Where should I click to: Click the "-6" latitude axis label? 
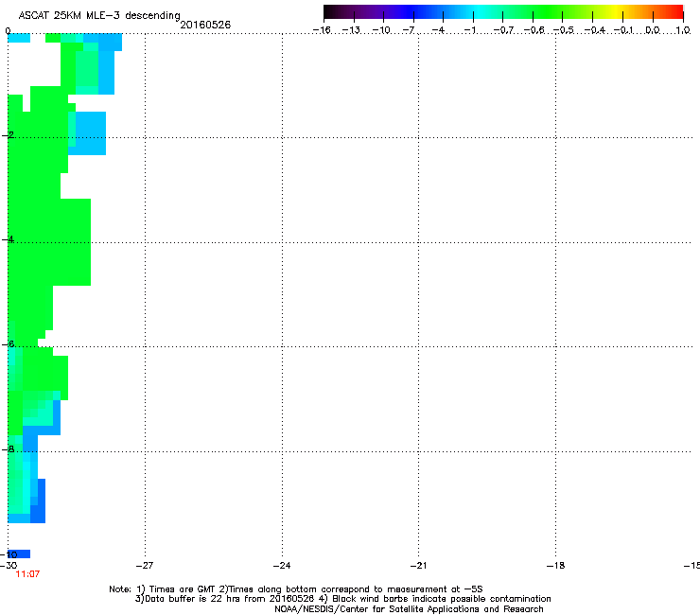(8, 344)
